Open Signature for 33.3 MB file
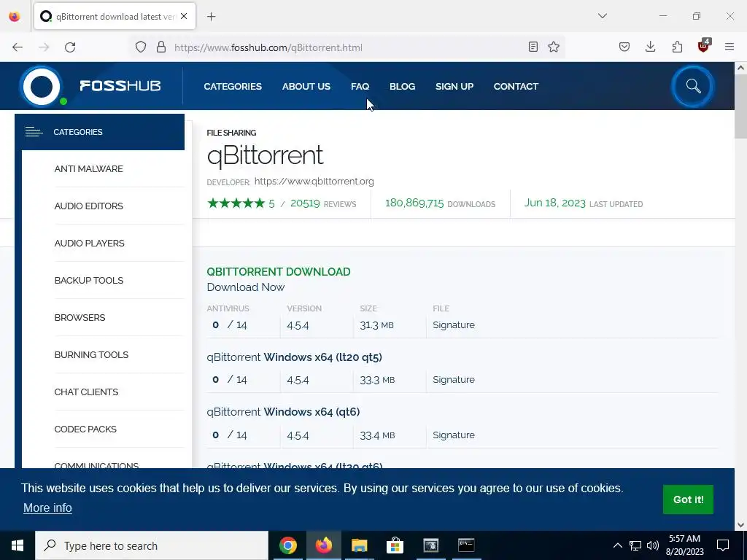The height and width of the screenshot is (560, 747). [454, 380]
